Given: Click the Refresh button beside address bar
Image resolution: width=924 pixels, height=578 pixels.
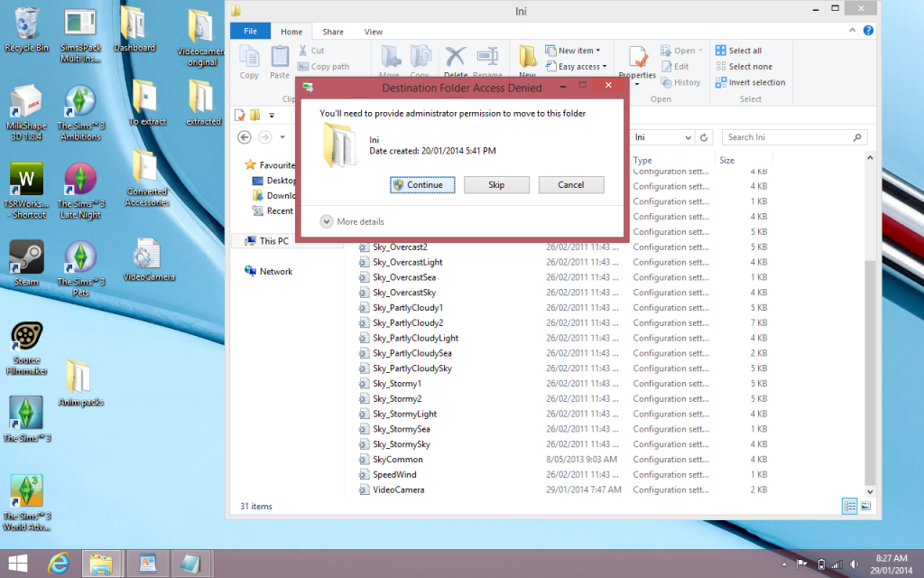Looking at the screenshot, I should [x=704, y=137].
